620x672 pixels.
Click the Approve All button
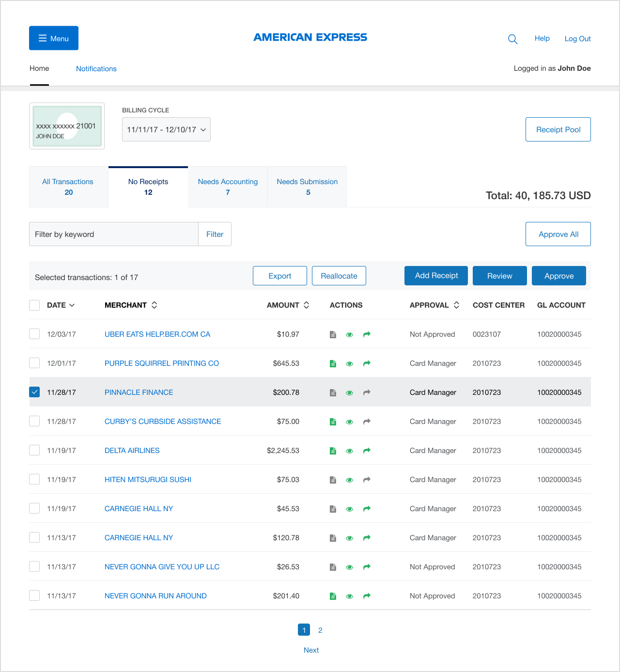coord(558,234)
